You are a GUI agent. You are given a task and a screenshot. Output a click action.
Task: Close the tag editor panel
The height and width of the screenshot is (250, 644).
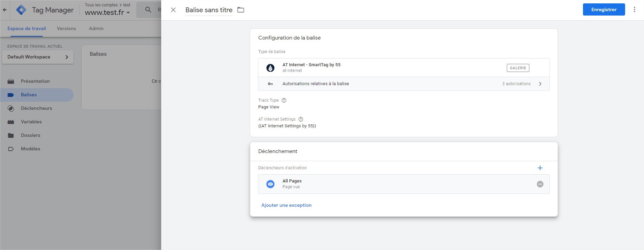tap(173, 10)
